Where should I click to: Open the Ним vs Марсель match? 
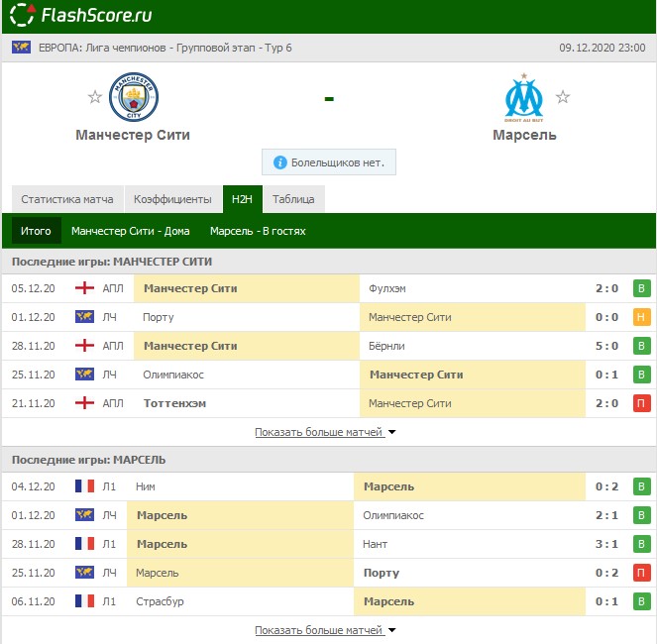click(329, 486)
